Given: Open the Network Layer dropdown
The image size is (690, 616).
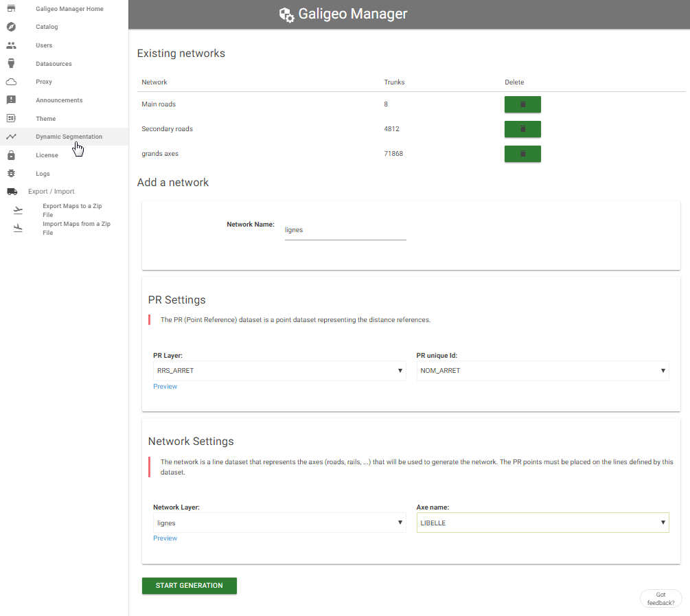Looking at the screenshot, I should pyautogui.click(x=279, y=523).
